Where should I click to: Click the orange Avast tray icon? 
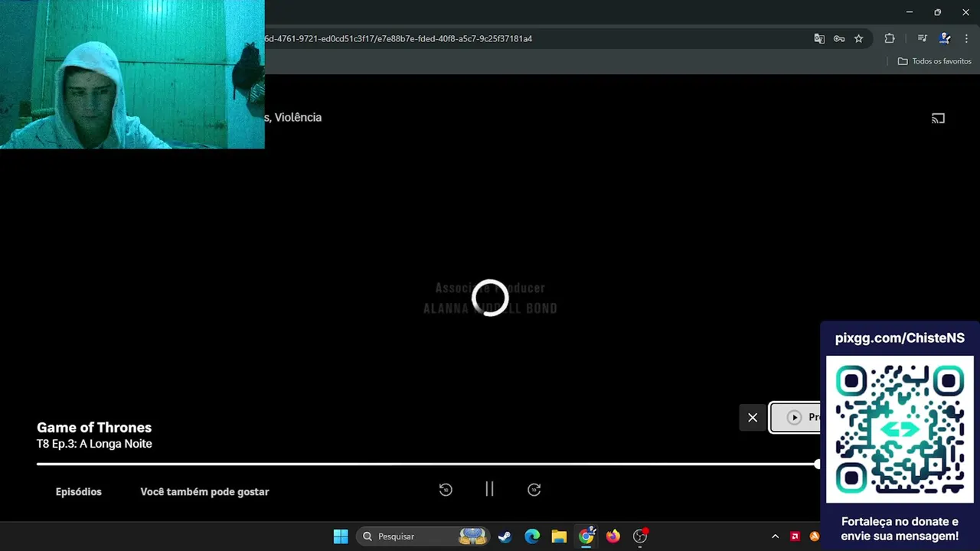[x=815, y=536]
